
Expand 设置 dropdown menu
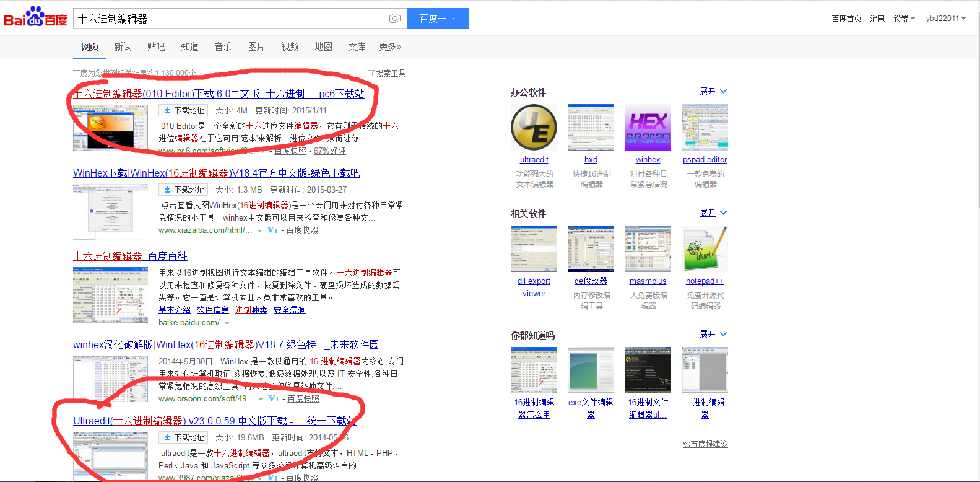(x=904, y=19)
